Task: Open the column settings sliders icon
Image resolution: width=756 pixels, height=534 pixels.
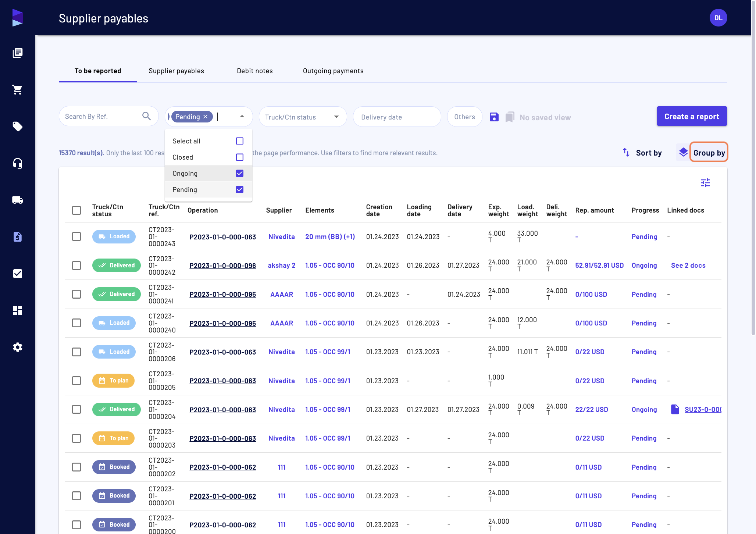Action: point(706,183)
